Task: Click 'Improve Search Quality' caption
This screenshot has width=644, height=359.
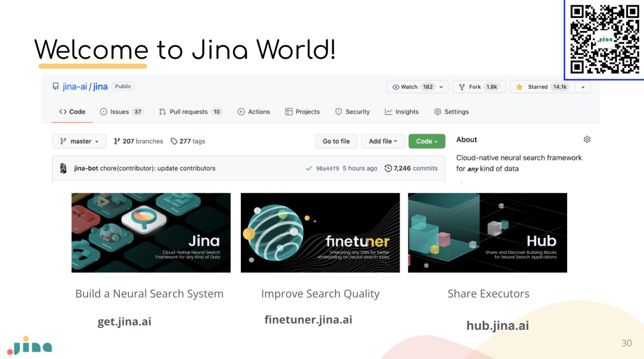Action: click(320, 293)
